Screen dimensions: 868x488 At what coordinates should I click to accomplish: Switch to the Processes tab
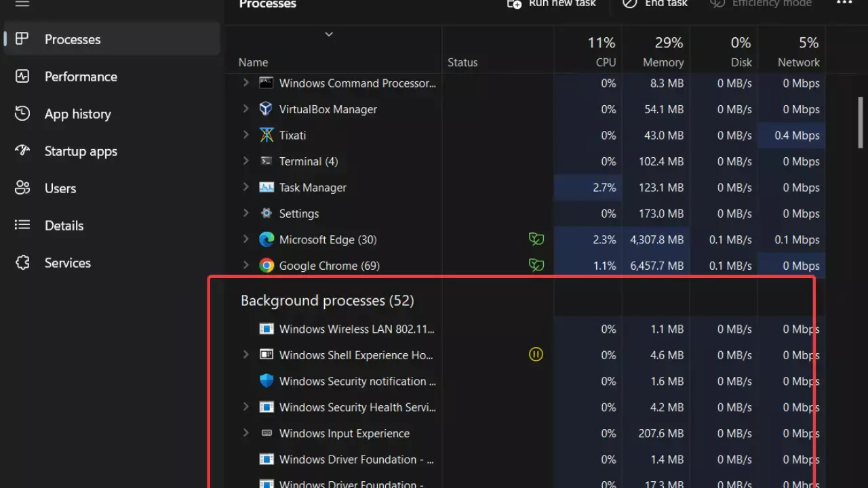pos(72,39)
